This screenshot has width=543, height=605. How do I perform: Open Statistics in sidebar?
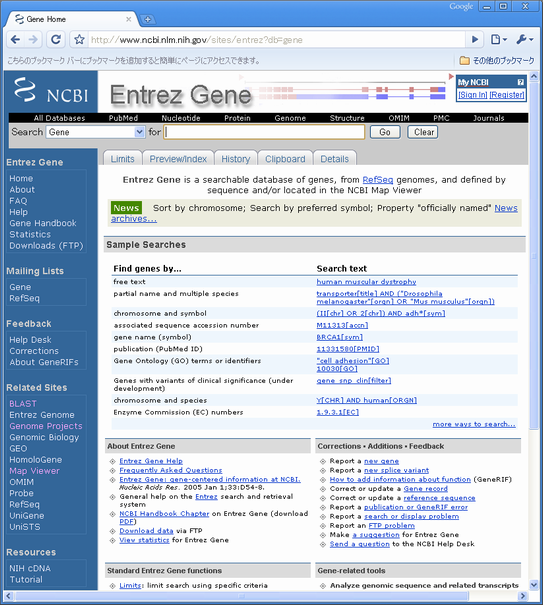(x=30, y=234)
